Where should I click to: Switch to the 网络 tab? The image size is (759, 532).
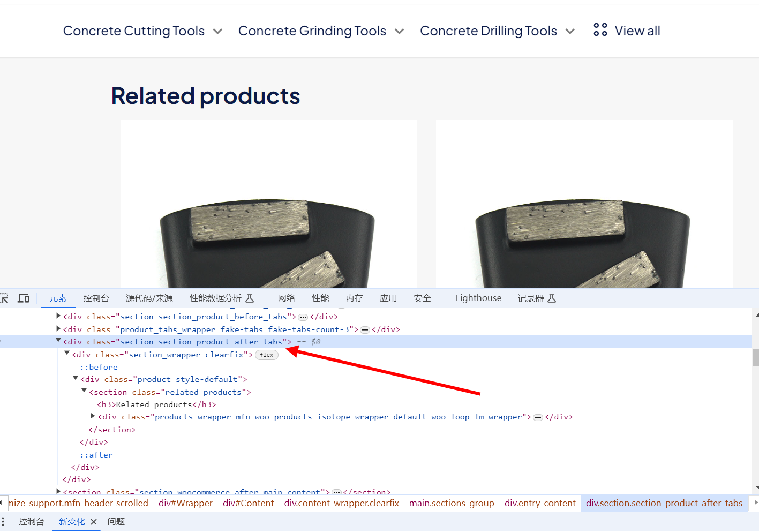(287, 298)
